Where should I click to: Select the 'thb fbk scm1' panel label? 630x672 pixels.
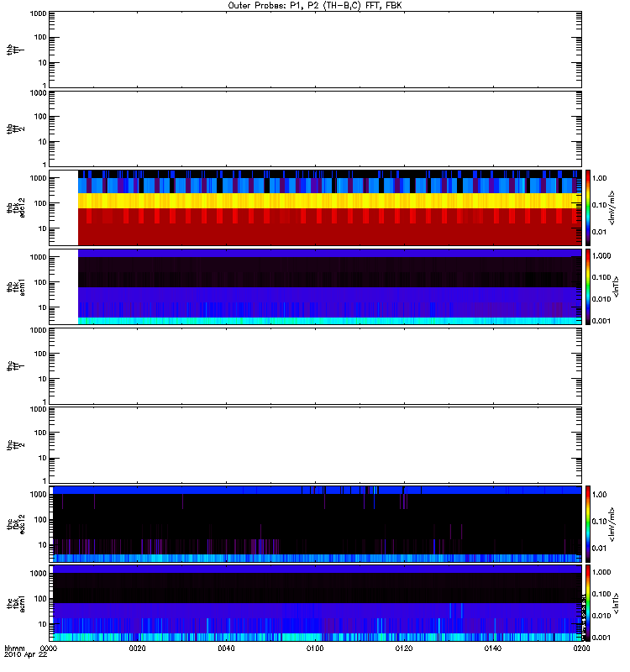coord(15,286)
